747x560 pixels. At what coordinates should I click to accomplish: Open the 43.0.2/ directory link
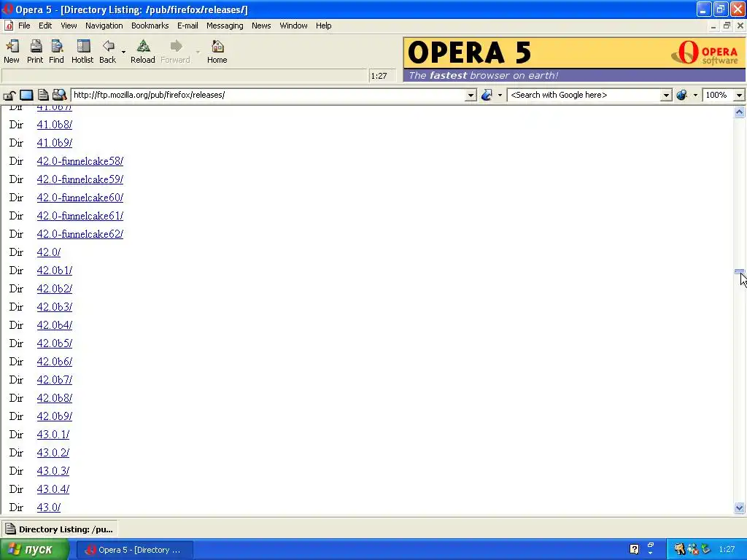pos(53,453)
